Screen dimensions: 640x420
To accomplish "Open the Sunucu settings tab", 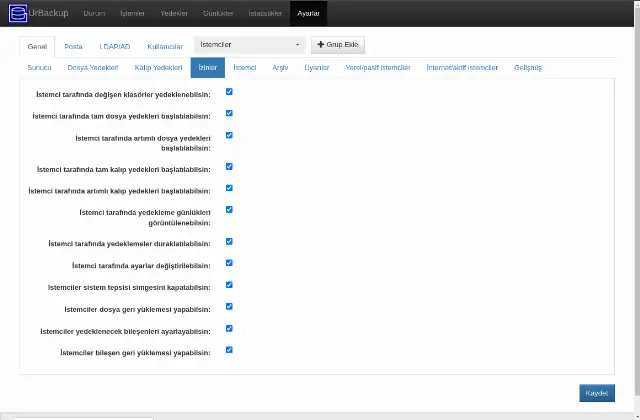I will 40,68.
